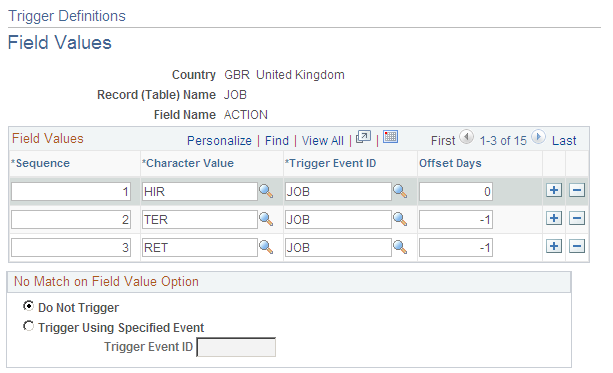Viewport: 613px width, 373px height.
Task: Select the Do Not Trigger option
Action: [x=28, y=306]
